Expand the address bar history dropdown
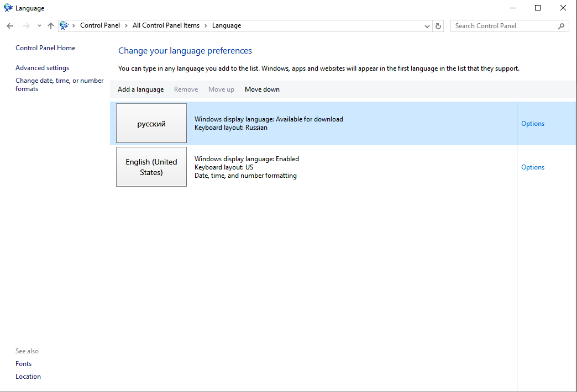 (x=427, y=26)
